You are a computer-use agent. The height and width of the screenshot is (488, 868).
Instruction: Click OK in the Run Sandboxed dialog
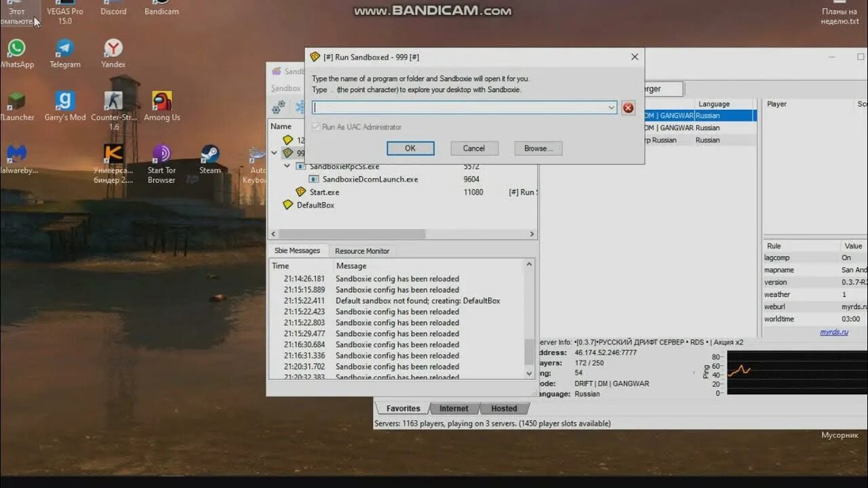click(x=410, y=148)
